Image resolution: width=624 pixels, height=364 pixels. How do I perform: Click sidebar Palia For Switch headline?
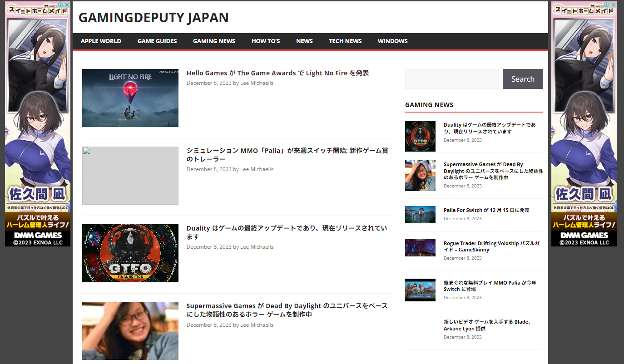click(x=486, y=210)
